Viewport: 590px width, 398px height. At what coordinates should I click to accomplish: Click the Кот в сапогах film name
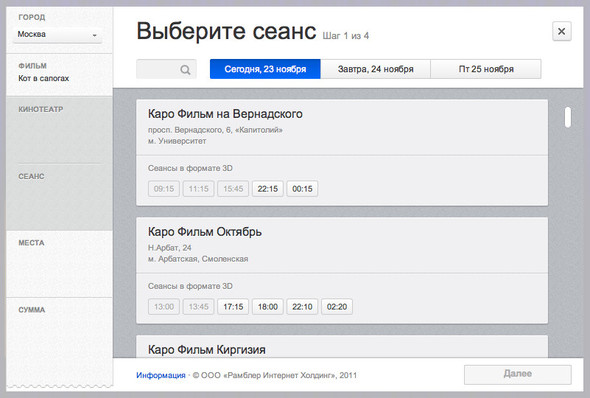tap(44, 78)
